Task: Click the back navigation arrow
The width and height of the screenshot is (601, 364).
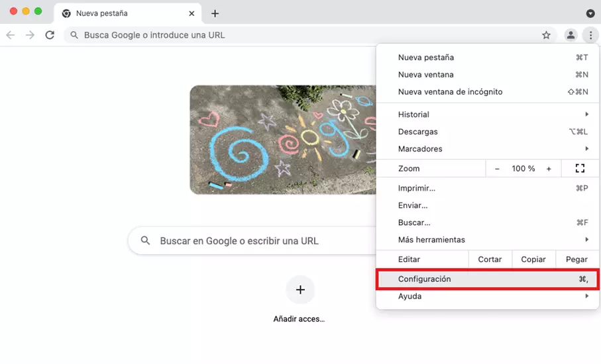Action: coord(11,35)
